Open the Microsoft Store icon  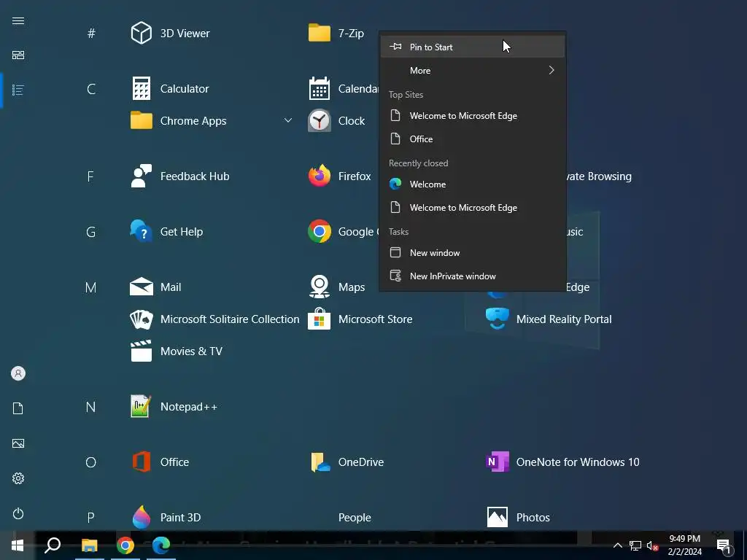coord(320,319)
